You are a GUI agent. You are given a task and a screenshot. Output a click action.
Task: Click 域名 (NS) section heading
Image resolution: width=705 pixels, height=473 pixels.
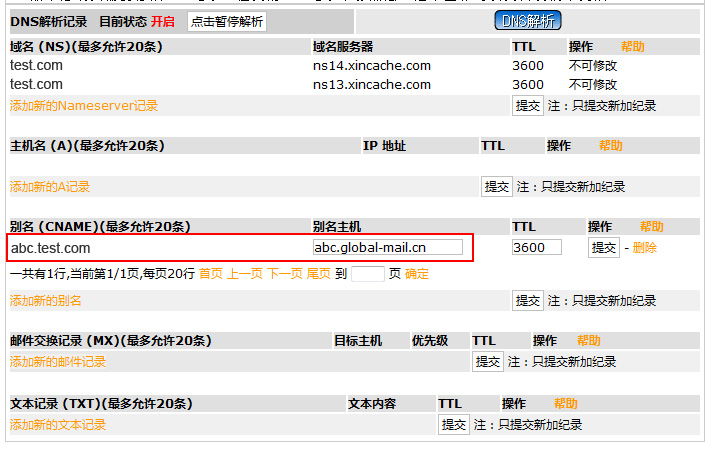pyautogui.click(x=86, y=47)
